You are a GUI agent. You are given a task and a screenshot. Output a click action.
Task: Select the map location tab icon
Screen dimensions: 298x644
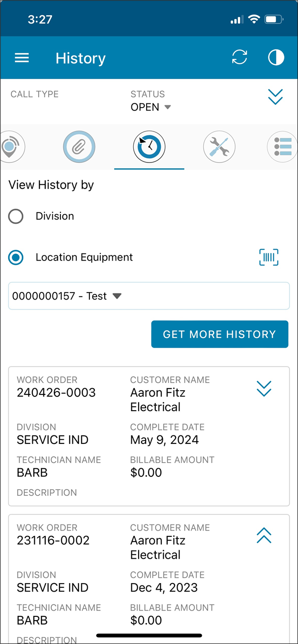coord(10,147)
